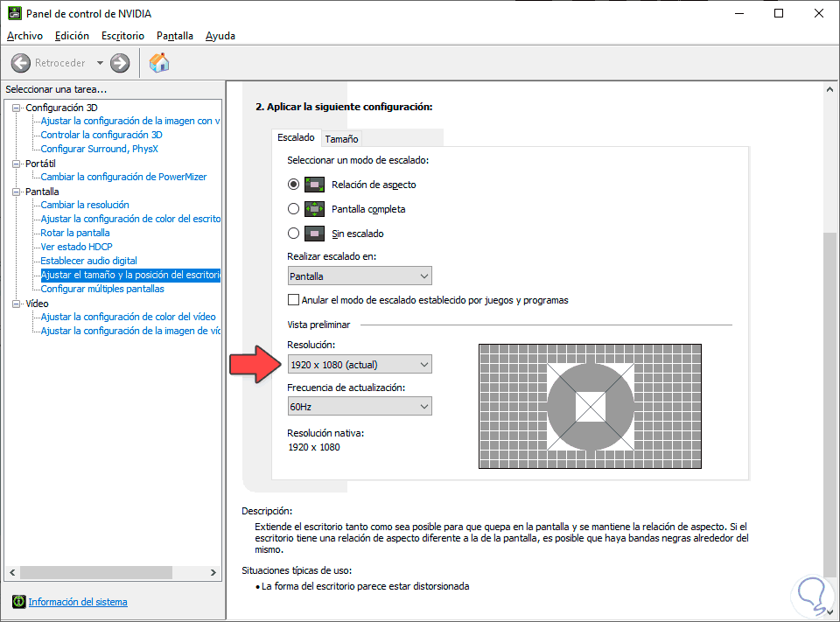Open Establecer audio digital task
The image size is (840, 622).
(x=88, y=261)
